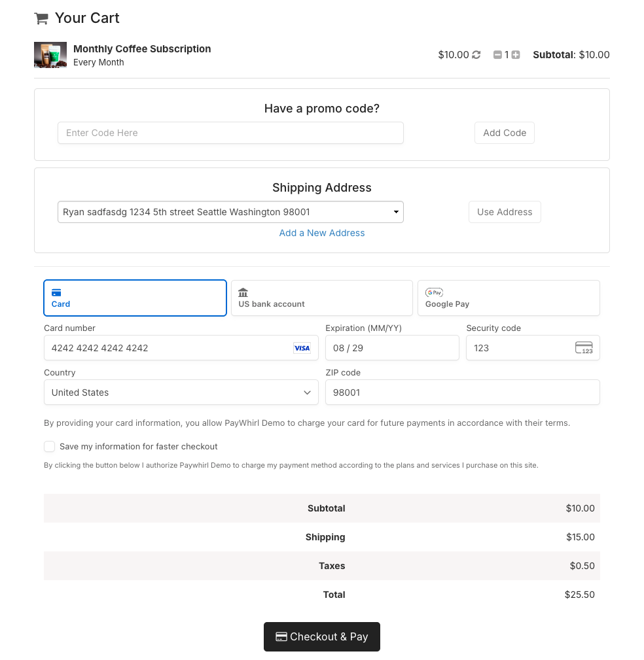Click the Taxes amount $0.50

582,566
